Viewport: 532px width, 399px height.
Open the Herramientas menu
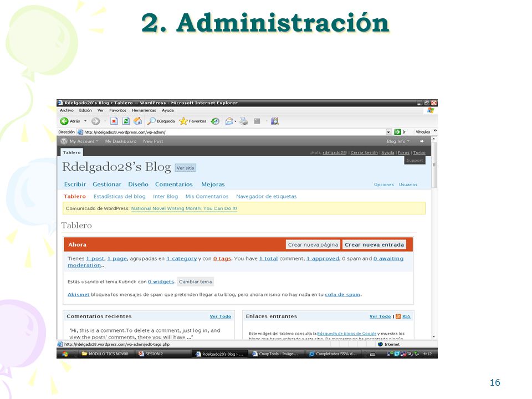coord(144,110)
